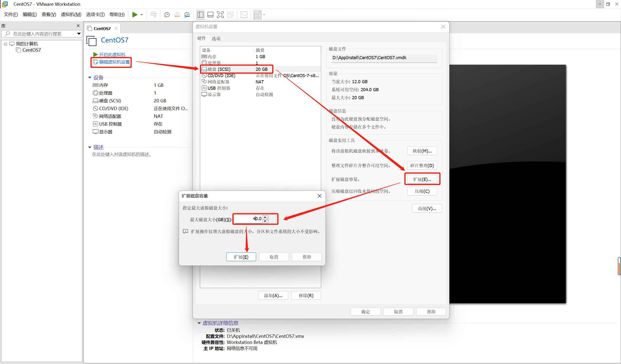Open the console view toolbar icon
This screenshot has width=621, height=364.
[244, 15]
